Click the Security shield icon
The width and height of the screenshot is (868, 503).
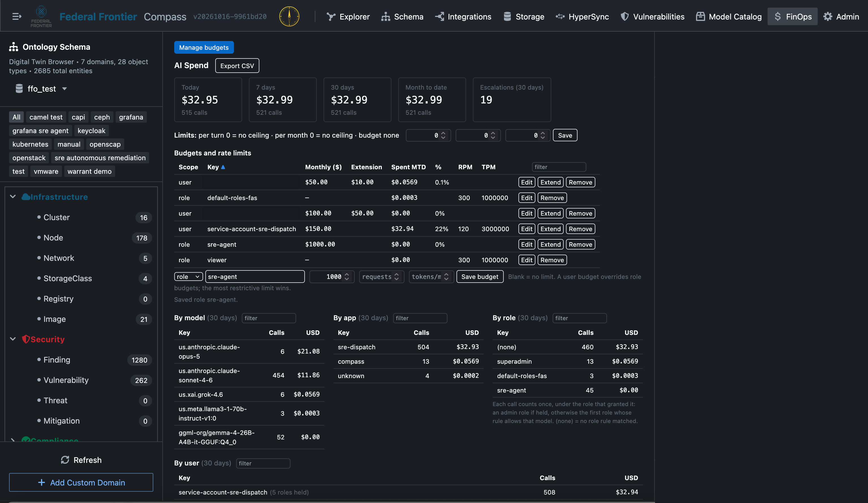pos(26,339)
